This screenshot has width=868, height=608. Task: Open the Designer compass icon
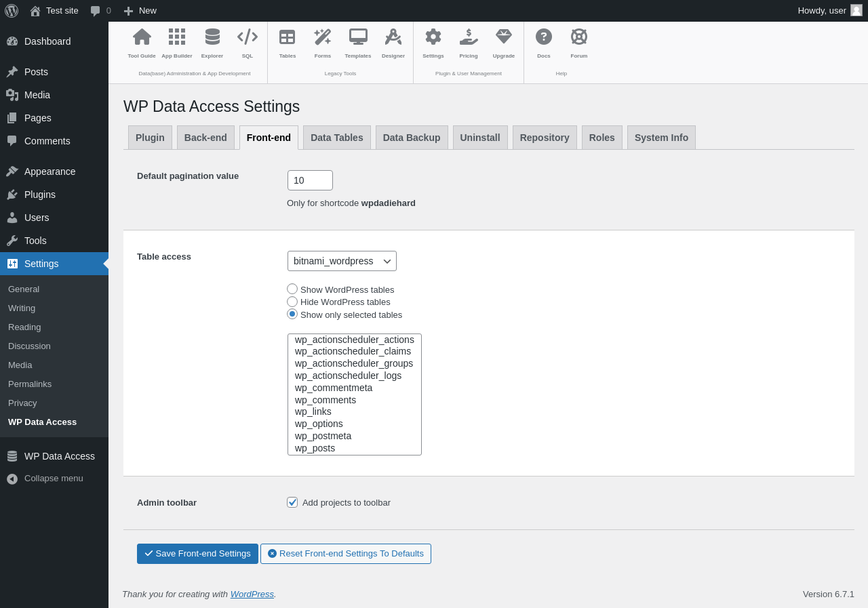[x=393, y=37]
